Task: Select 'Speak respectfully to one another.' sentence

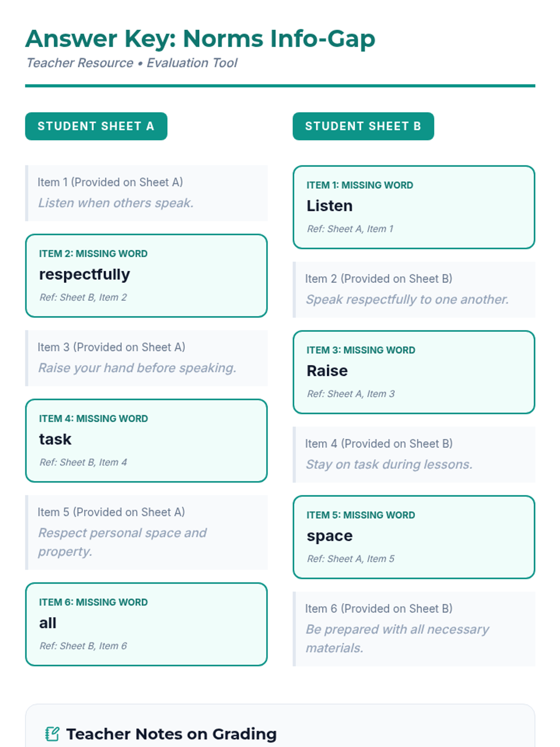Action: tap(407, 300)
